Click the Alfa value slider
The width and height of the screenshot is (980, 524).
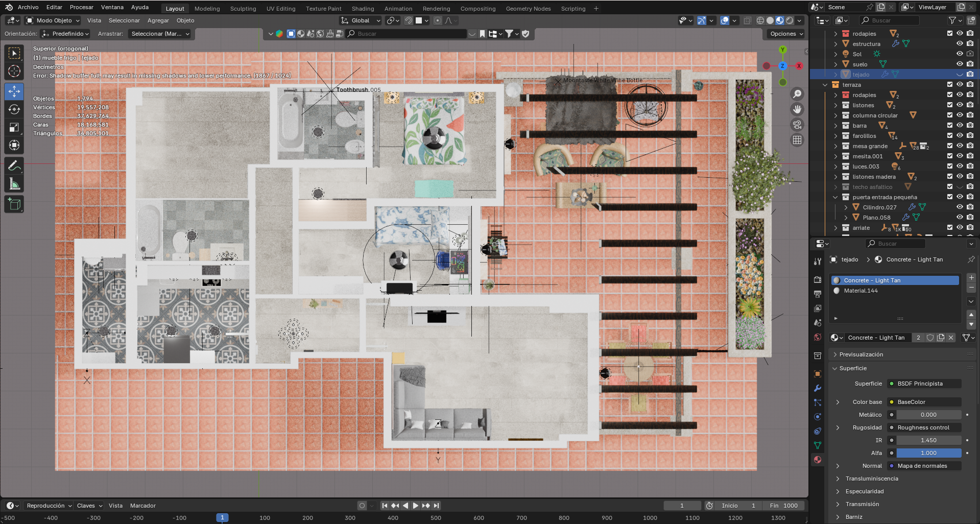click(928, 453)
